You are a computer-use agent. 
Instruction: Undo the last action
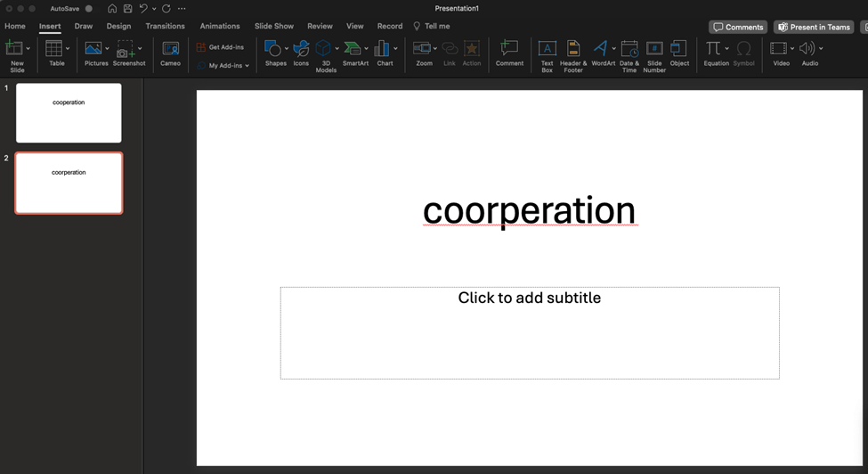[x=143, y=8]
